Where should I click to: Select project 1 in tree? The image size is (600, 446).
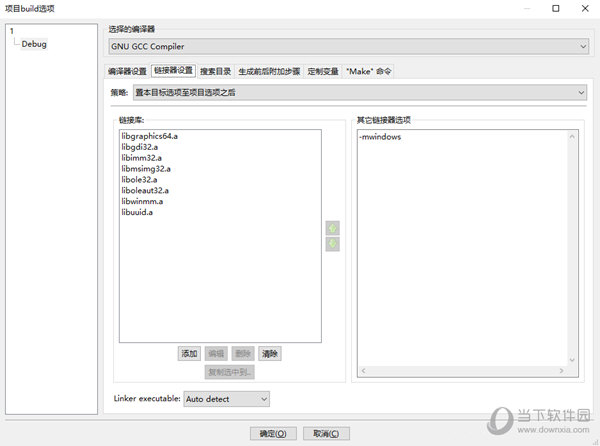point(12,31)
